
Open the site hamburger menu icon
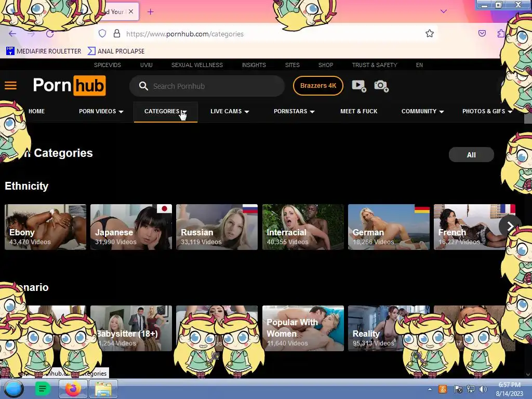point(10,86)
